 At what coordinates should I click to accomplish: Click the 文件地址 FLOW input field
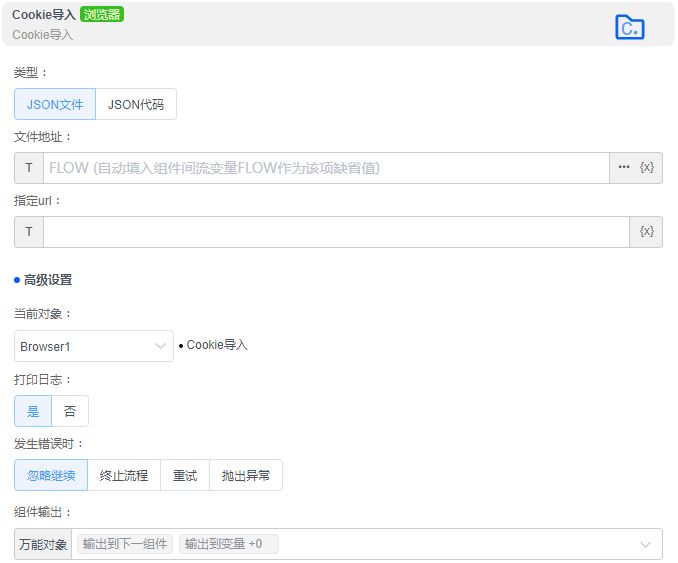coord(326,168)
